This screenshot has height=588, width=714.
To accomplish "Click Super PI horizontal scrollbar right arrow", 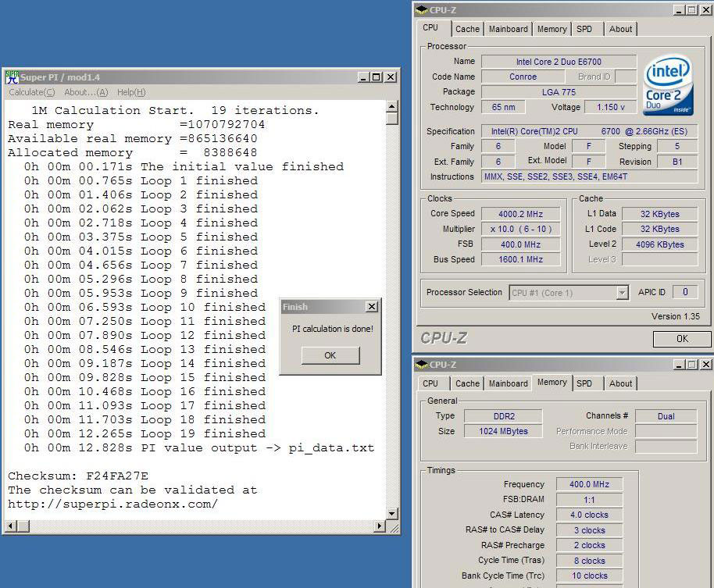I will click(380, 526).
